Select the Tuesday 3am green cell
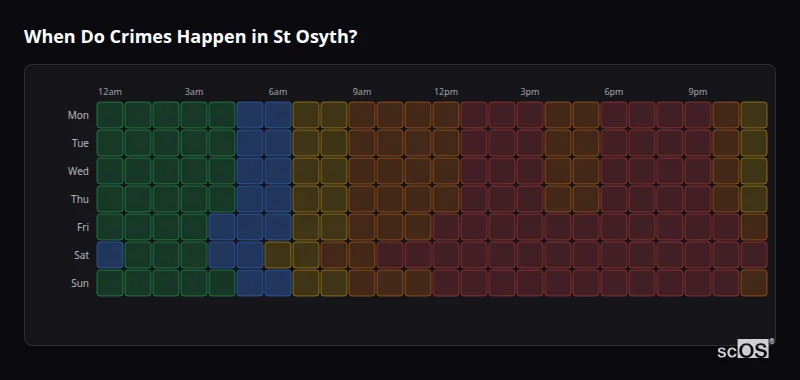The height and width of the screenshot is (380, 800). pyautogui.click(x=194, y=143)
